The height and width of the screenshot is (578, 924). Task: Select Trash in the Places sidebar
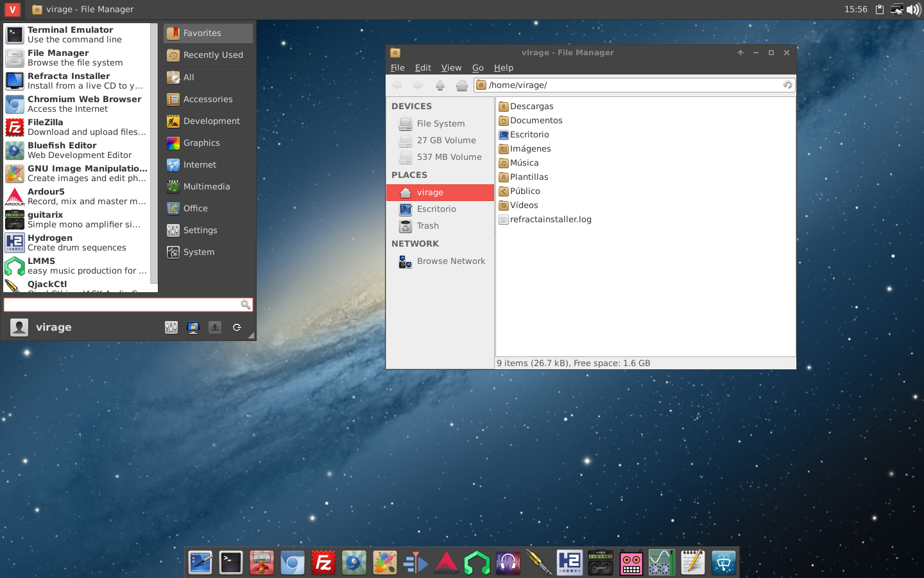tap(427, 226)
